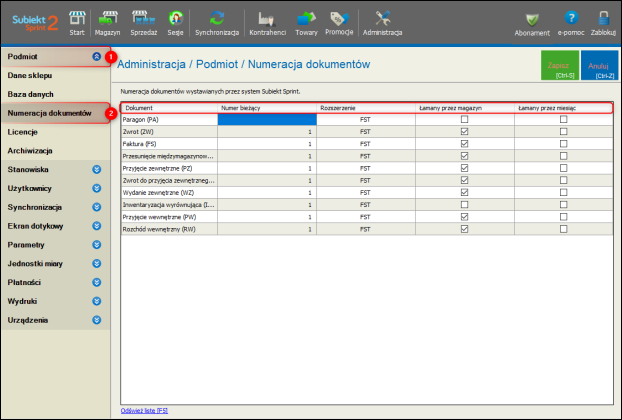Open the Kontrahenci toolbar icon
Viewport: 622px width, 420px height.
point(265,20)
